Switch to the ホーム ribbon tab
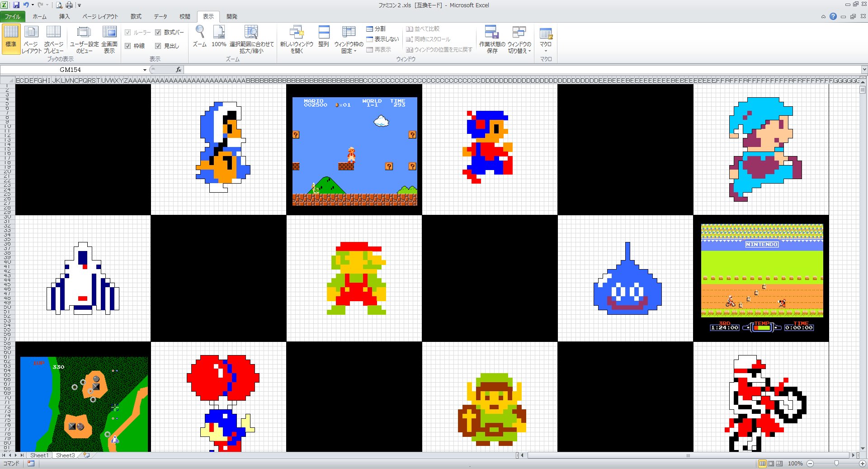 click(x=39, y=17)
